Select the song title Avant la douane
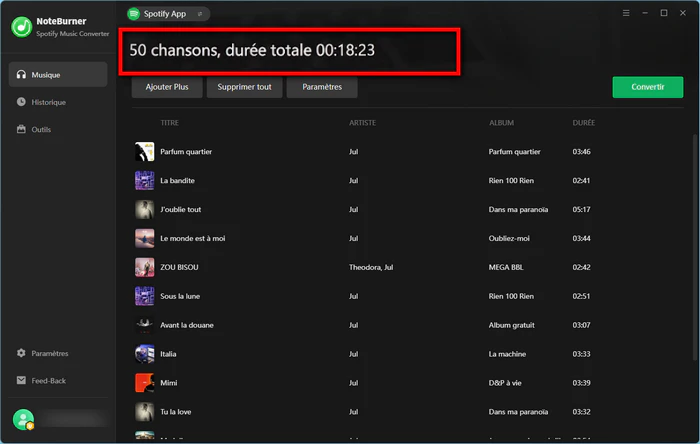 coord(187,325)
